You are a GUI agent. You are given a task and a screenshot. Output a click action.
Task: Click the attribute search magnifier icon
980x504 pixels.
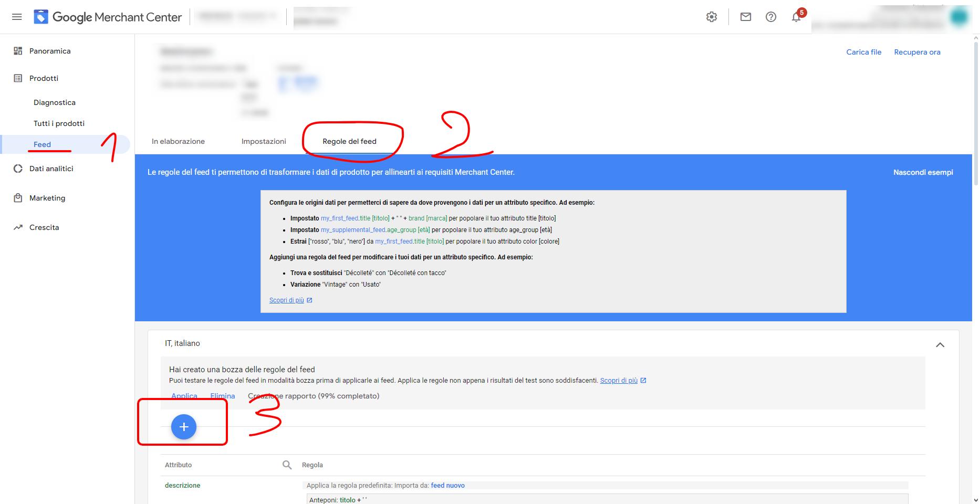tap(287, 465)
